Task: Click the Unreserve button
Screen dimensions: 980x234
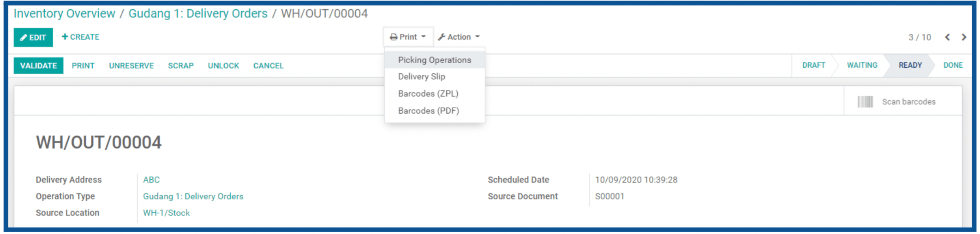Action: [x=131, y=66]
